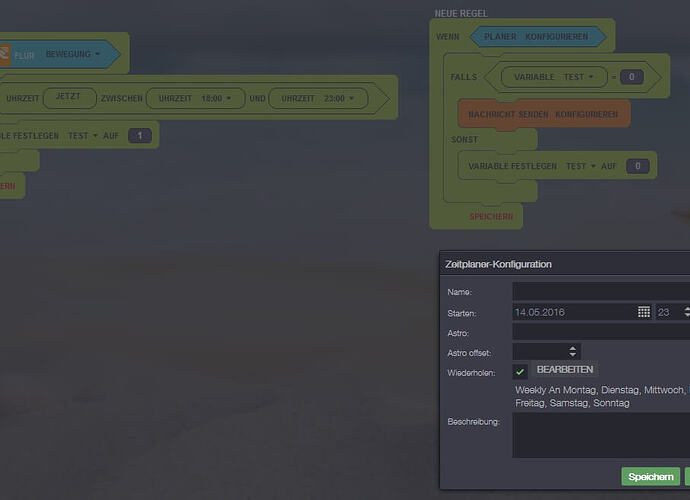Click the value 0 in Falls comparison
Screen dimensions: 690x500
tap(631, 77)
